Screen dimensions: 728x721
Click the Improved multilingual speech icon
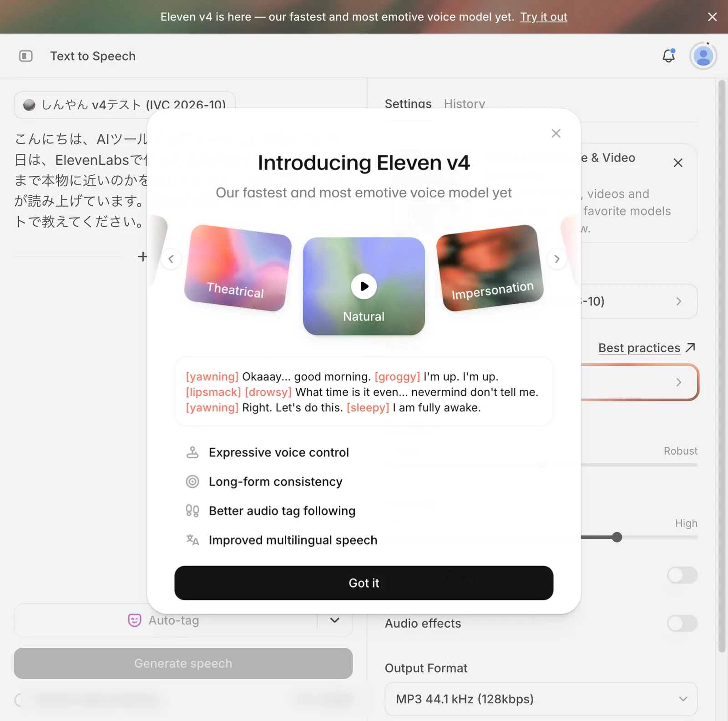tap(192, 540)
